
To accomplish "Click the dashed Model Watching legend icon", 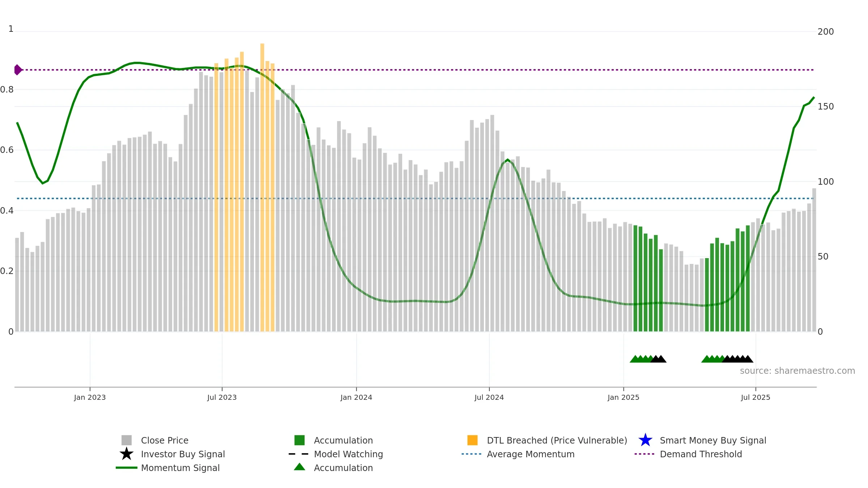I will click(299, 454).
